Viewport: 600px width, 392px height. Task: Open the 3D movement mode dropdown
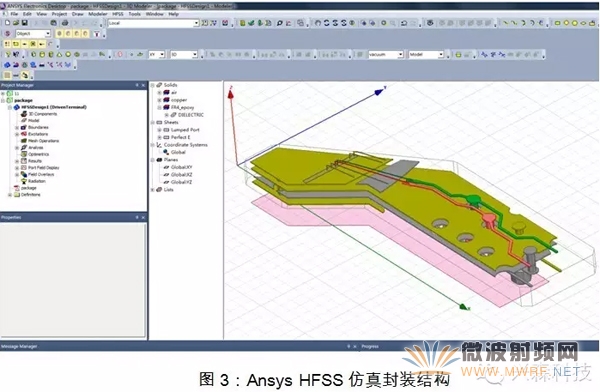195,55
